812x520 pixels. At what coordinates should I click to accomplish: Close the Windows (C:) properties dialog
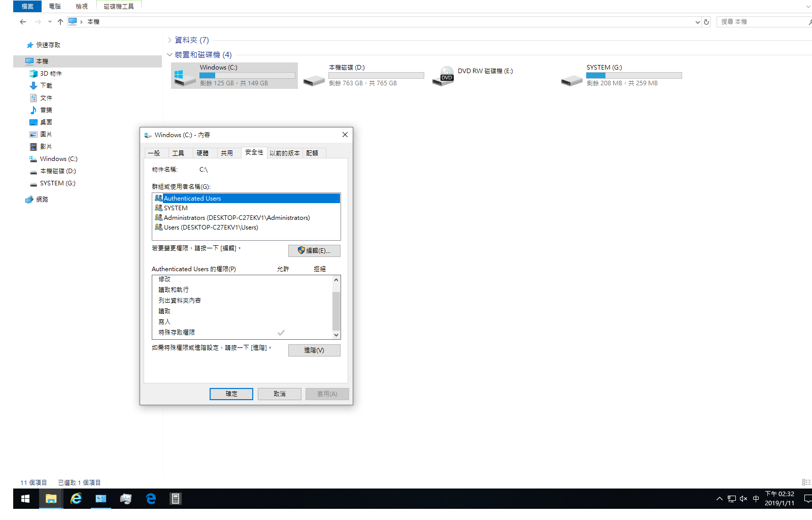pos(345,135)
